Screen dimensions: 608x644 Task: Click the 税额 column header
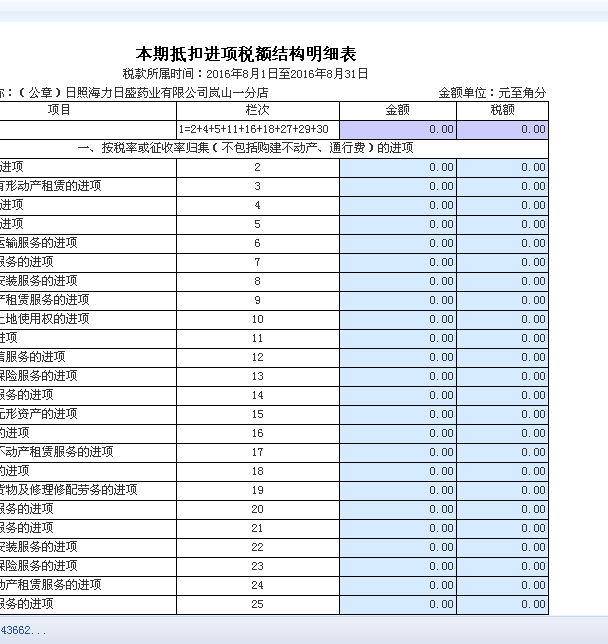[502, 110]
